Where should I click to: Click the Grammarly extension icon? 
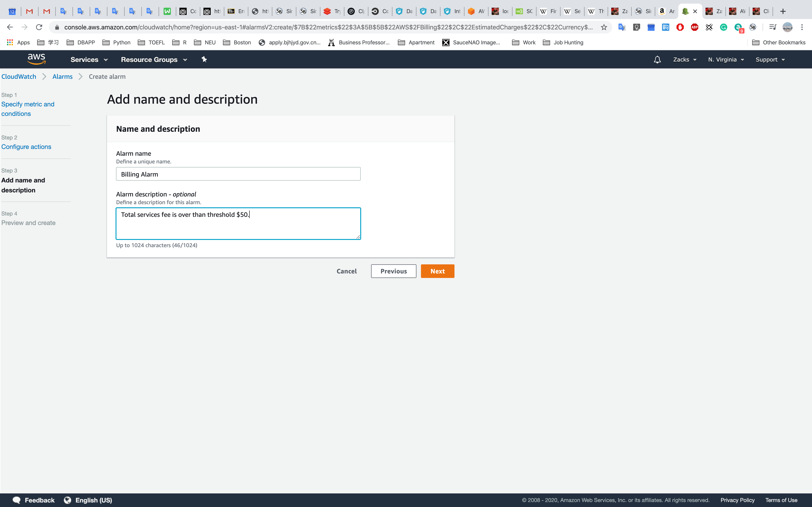click(723, 27)
